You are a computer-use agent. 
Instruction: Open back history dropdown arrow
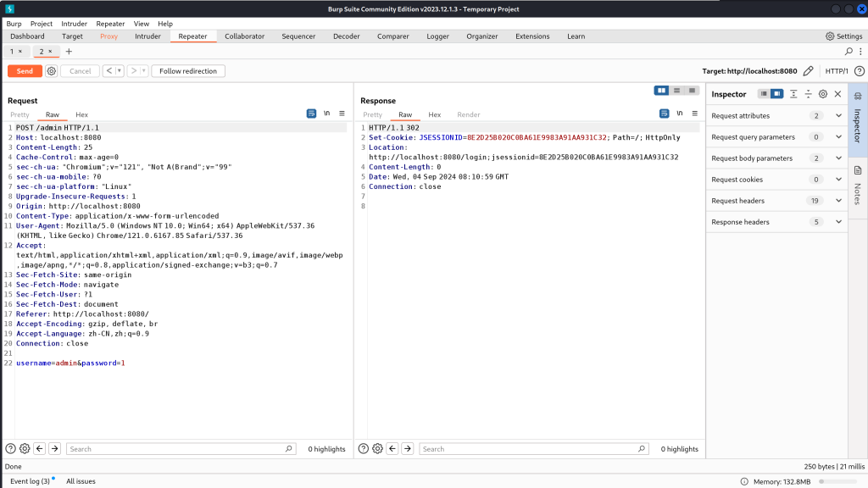[x=119, y=71]
